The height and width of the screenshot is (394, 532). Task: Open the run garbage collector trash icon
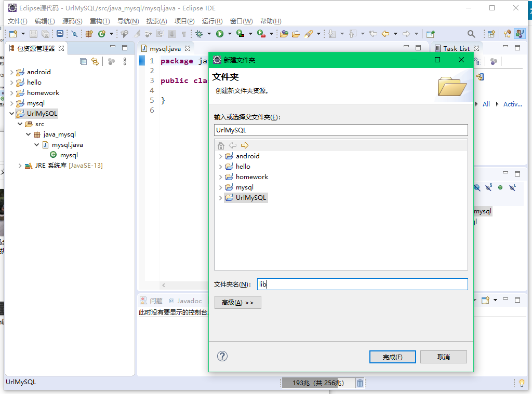(360, 383)
